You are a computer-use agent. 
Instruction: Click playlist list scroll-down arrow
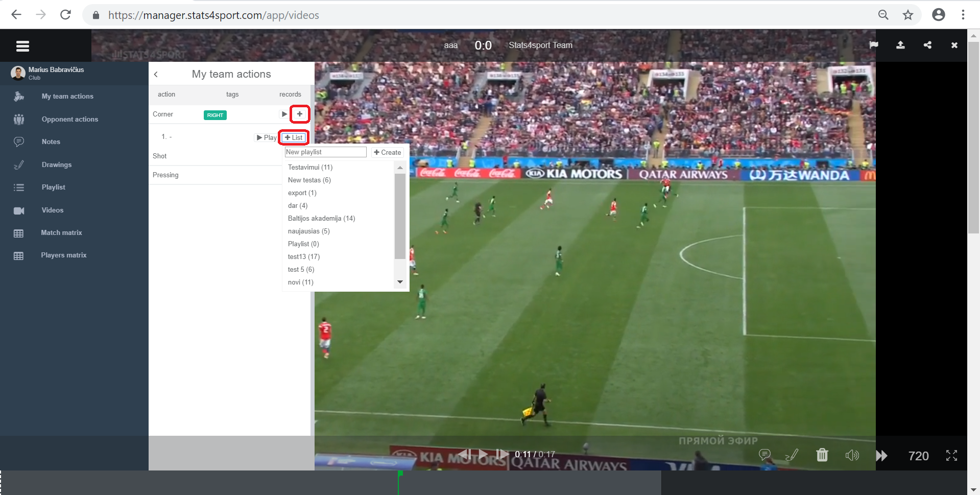coord(400,282)
